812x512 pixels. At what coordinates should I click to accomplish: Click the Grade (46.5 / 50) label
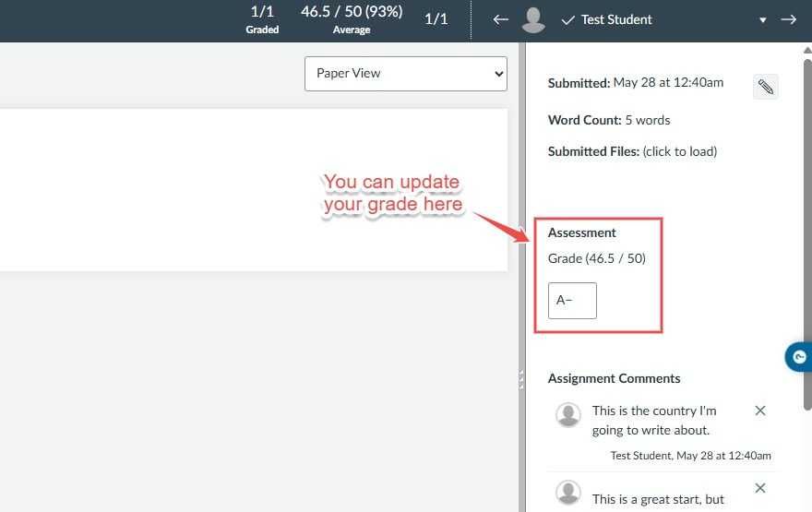pos(597,258)
